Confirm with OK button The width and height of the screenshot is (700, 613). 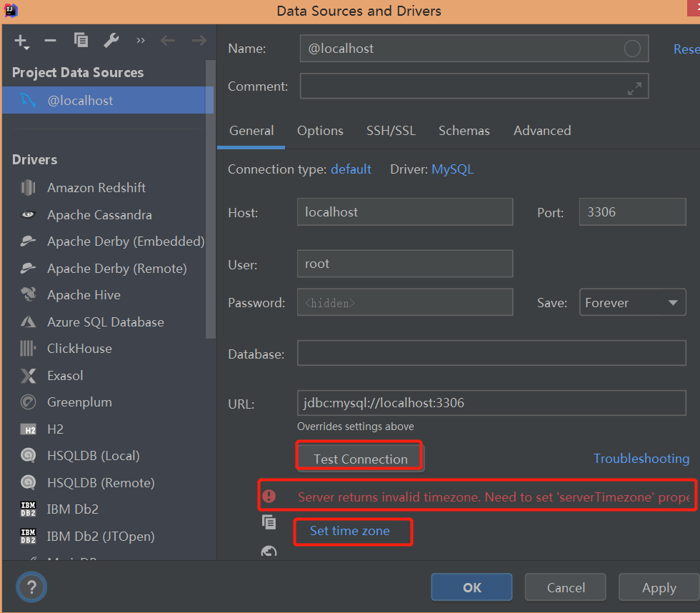pyautogui.click(x=472, y=587)
